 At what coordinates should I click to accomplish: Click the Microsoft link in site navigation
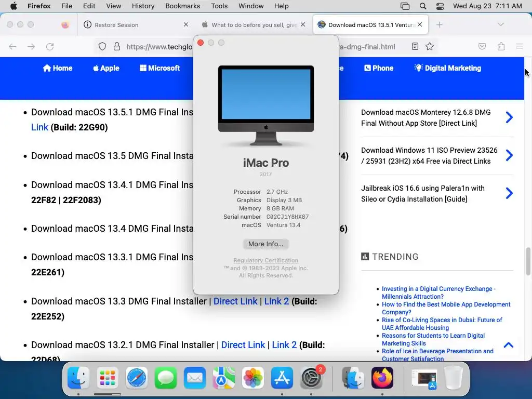(x=160, y=68)
